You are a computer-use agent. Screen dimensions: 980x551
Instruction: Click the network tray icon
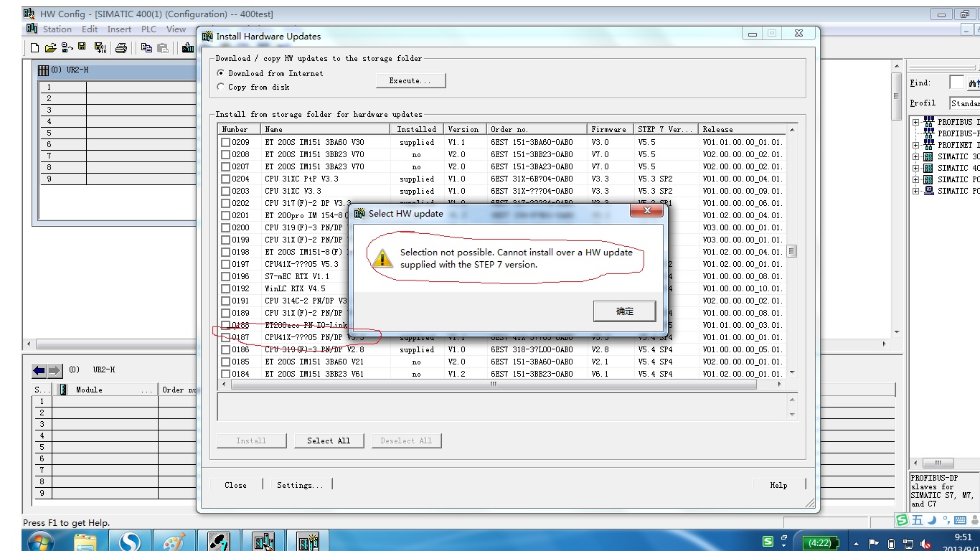(909, 543)
